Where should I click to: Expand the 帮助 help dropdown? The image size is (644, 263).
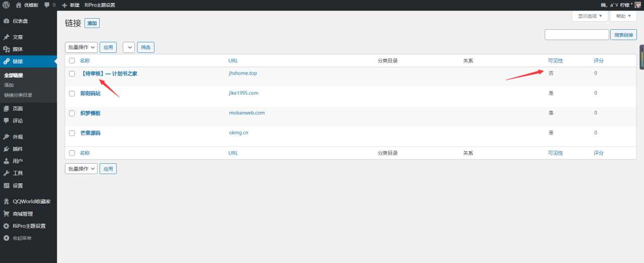(623, 16)
